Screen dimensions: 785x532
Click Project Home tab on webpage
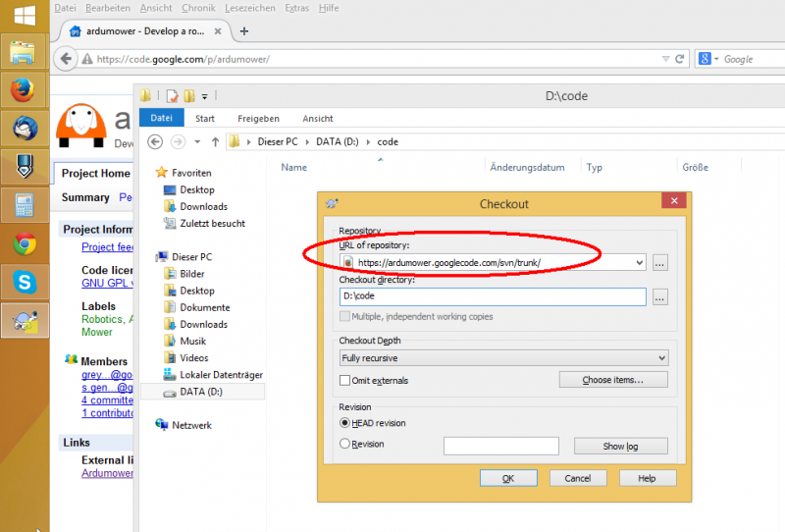pyautogui.click(x=95, y=174)
